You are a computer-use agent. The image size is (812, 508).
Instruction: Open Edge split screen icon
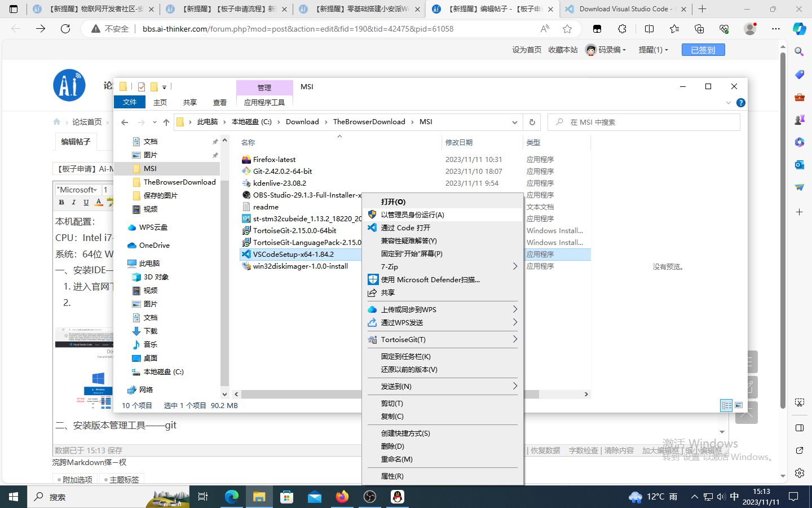(x=649, y=29)
